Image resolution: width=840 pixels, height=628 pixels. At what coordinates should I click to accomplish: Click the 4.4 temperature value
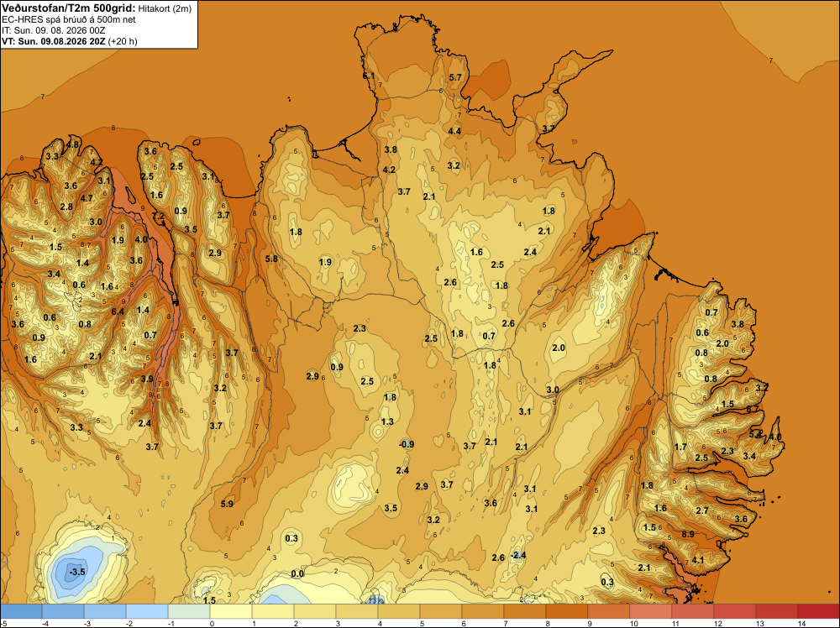454,131
